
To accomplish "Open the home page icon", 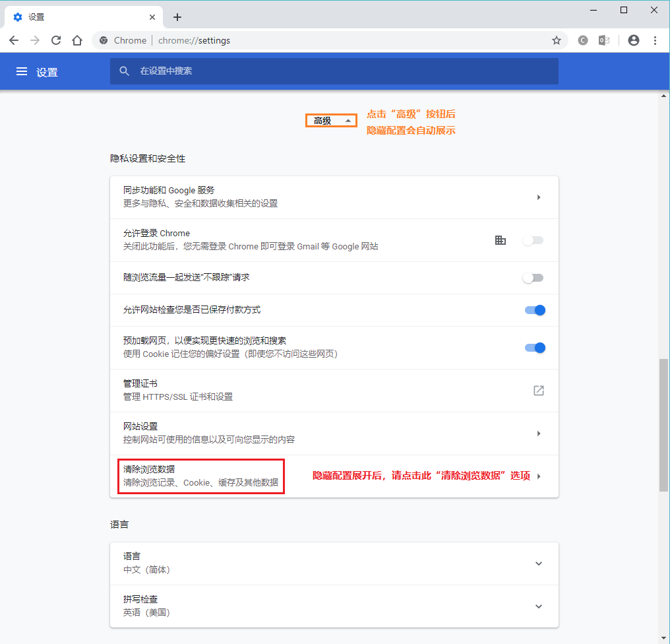I will click(77, 40).
